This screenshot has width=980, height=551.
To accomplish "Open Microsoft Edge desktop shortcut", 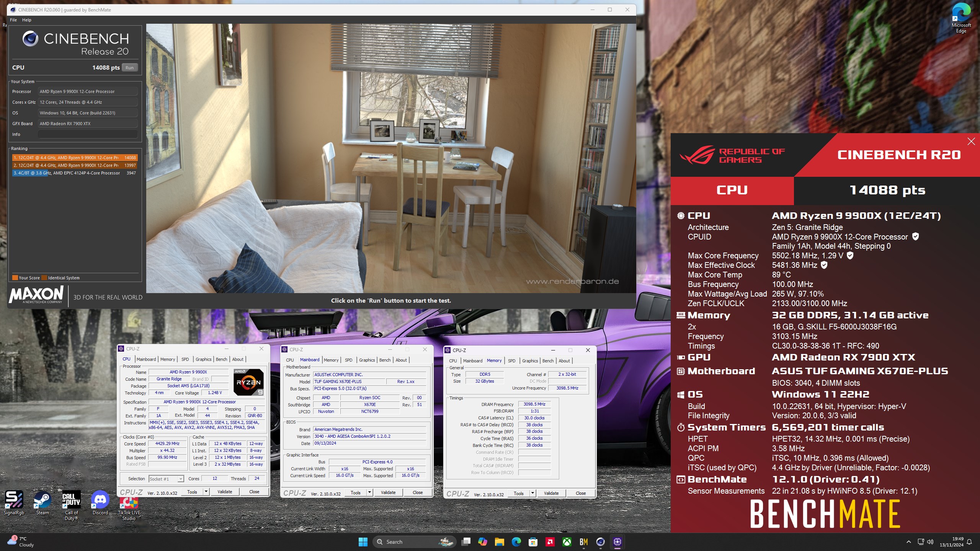I will point(961,18).
